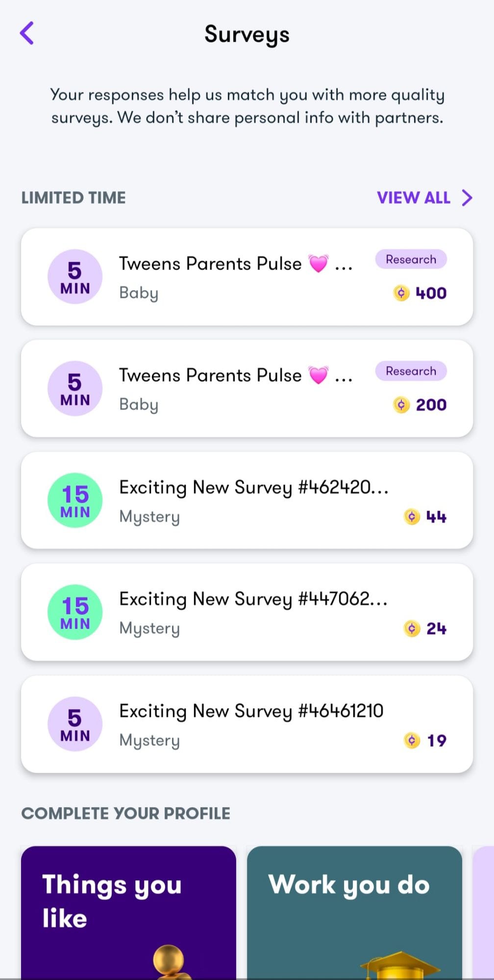This screenshot has width=494, height=980.
Task: Tap the 5 MIN badge on 400-coin survey
Action: pyautogui.click(x=75, y=277)
